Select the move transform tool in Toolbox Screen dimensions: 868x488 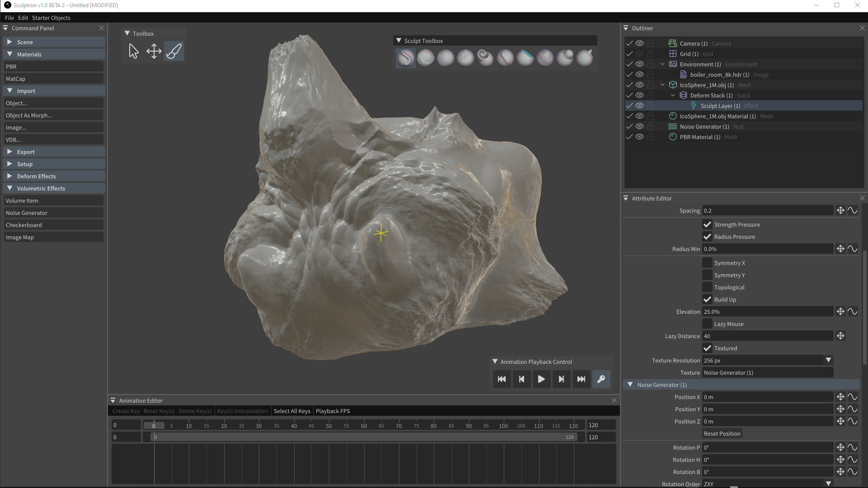pos(154,51)
